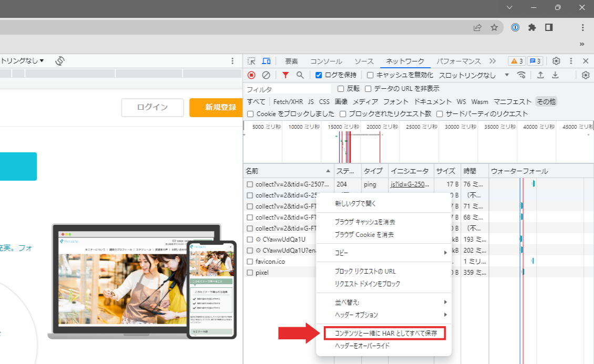This screenshot has height=364, width=594.
Task: Open the js?id=G-250... initiator link
Action: pyautogui.click(x=410, y=184)
